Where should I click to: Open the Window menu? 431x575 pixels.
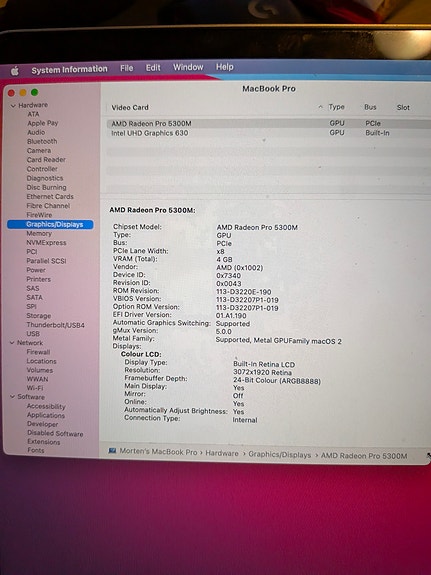pyautogui.click(x=188, y=67)
